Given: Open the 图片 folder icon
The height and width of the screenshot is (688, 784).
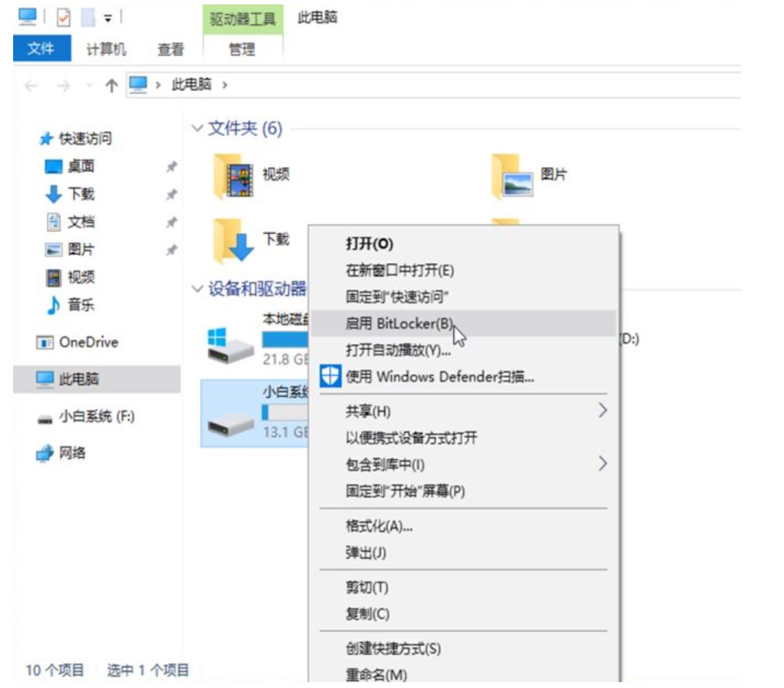Looking at the screenshot, I should (510, 176).
